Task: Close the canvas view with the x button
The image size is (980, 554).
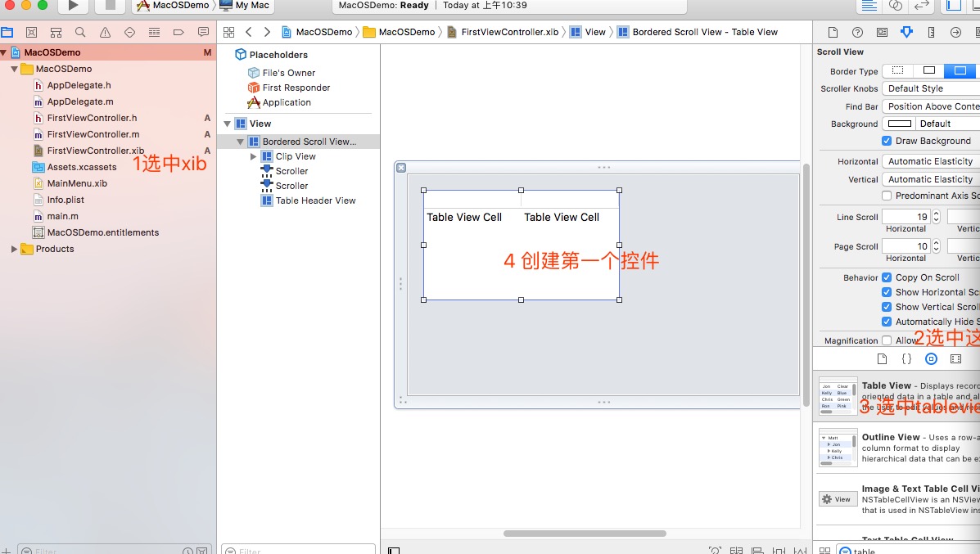Action: pos(401,168)
